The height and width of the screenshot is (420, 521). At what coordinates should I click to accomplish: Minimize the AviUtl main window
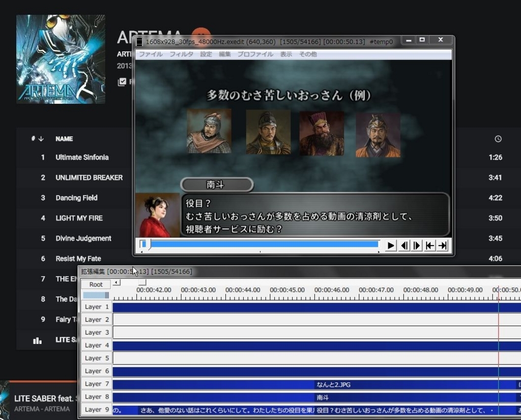point(409,40)
